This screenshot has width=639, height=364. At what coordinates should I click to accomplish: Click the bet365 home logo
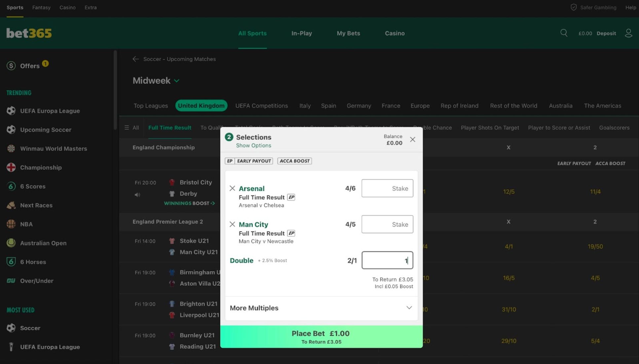point(29,33)
